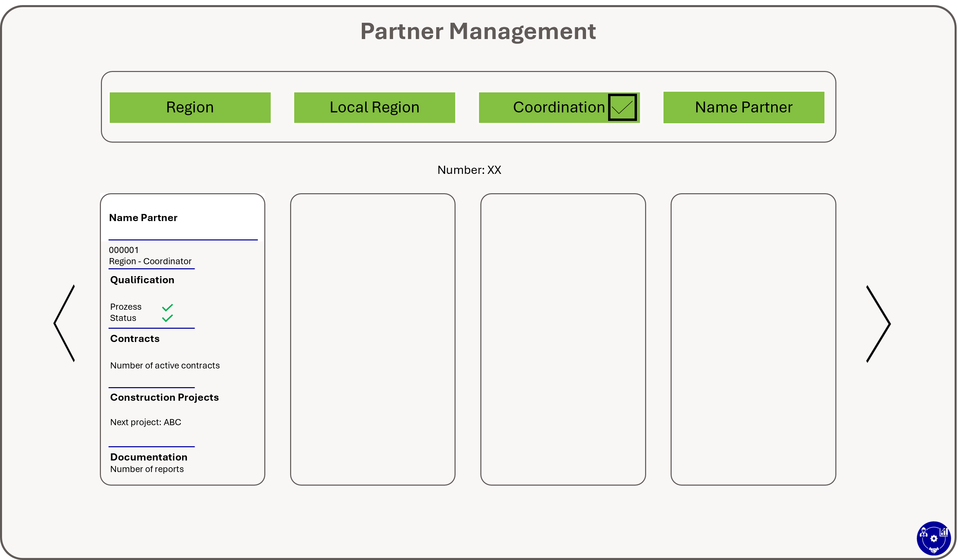The image size is (958, 560).
Task: Click the green Name Partner filter button
Action: pos(744,107)
